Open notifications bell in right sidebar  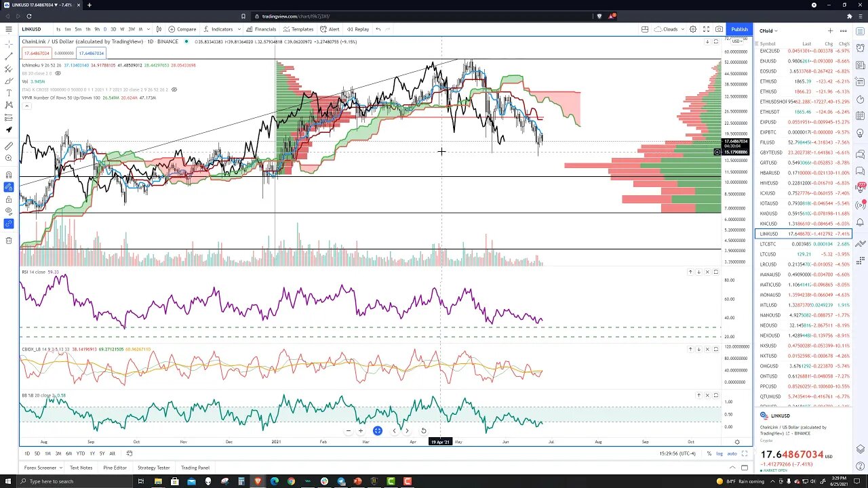pyautogui.click(x=860, y=222)
